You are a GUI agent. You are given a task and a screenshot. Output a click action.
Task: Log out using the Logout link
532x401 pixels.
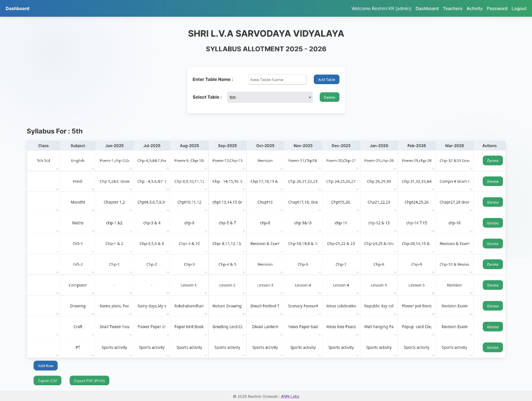coord(519,8)
